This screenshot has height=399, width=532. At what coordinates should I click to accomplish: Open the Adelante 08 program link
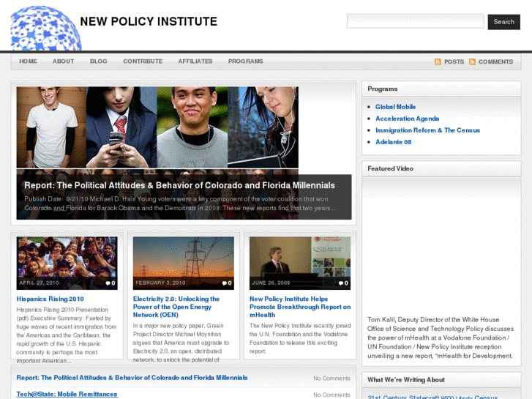393,142
